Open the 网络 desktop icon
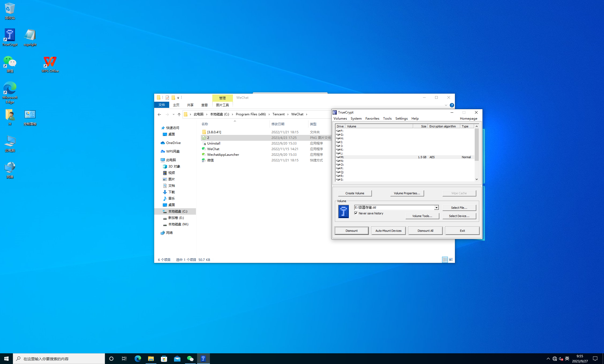Image resolution: width=604 pixels, height=364 pixels. pos(10,170)
